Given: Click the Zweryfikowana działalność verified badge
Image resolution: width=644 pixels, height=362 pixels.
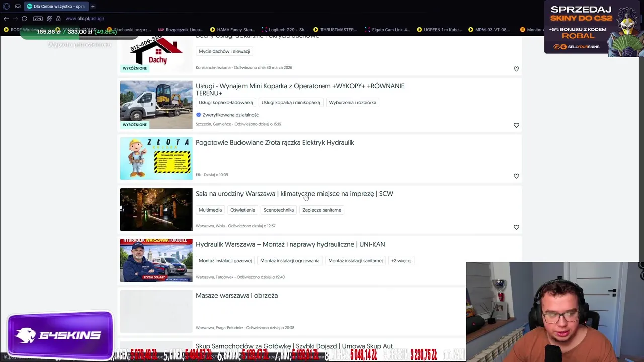Looking at the screenshot, I should point(227,115).
